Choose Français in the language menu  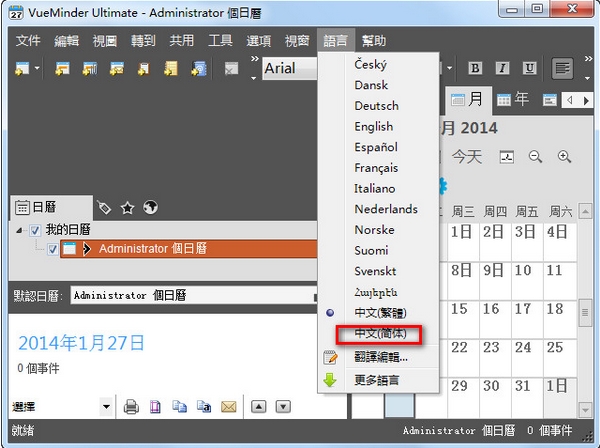(376, 168)
